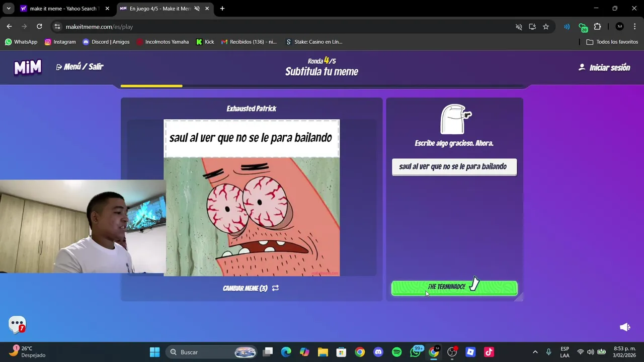This screenshot has height=362, width=644.
Task: Click the Exhausted Patrick meme image
Action: pyautogui.click(x=252, y=216)
